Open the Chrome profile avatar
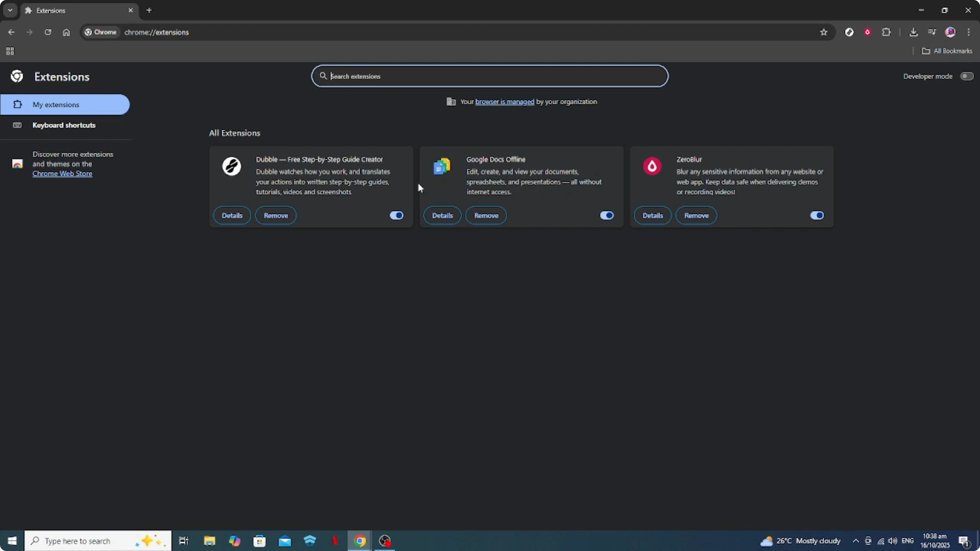 click(951, 32)
